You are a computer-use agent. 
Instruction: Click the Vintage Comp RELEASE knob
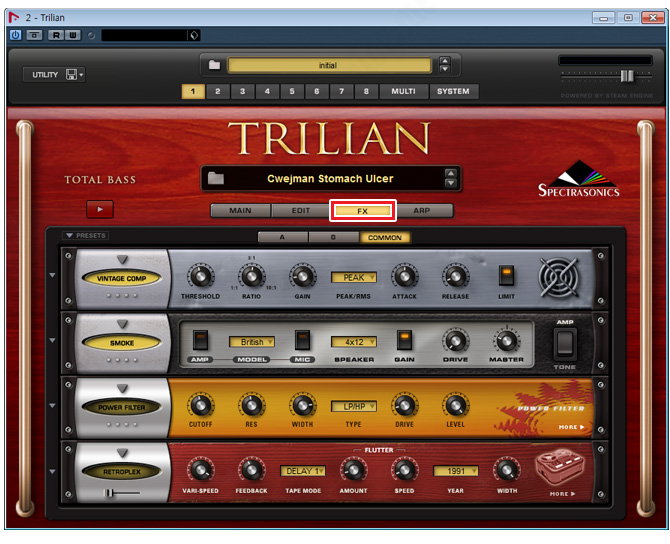(x=455, y=276)
